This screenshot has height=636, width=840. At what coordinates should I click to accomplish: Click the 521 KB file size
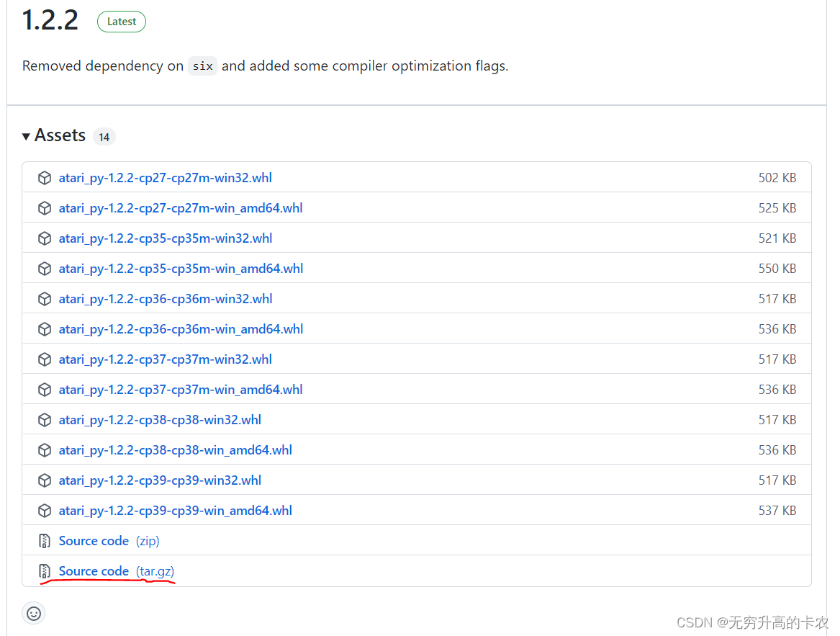pos(777,238)
